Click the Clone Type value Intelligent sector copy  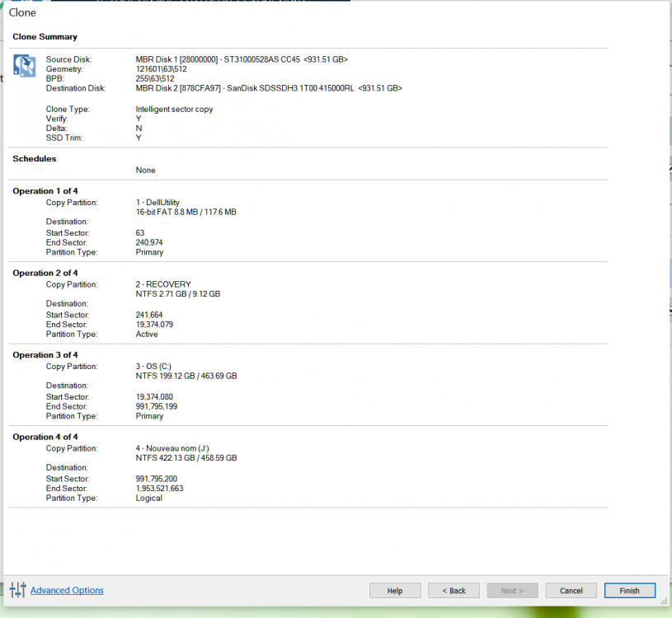click(175, 110)
